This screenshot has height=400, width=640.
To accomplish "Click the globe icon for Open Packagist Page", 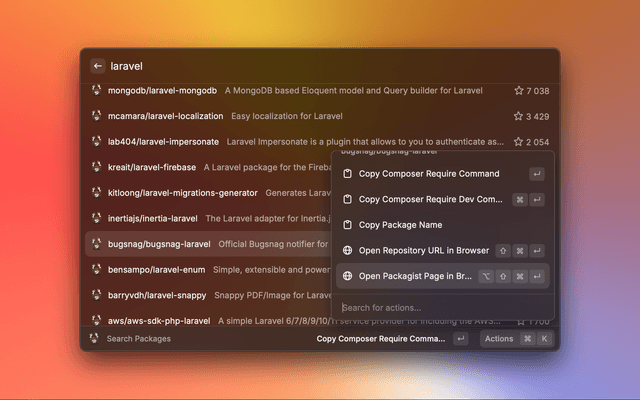I will click(347, 276).
